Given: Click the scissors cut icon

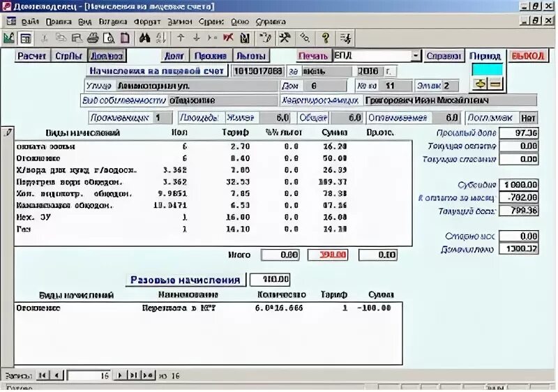Looking at the screenshot, I should tap(45, 38).
